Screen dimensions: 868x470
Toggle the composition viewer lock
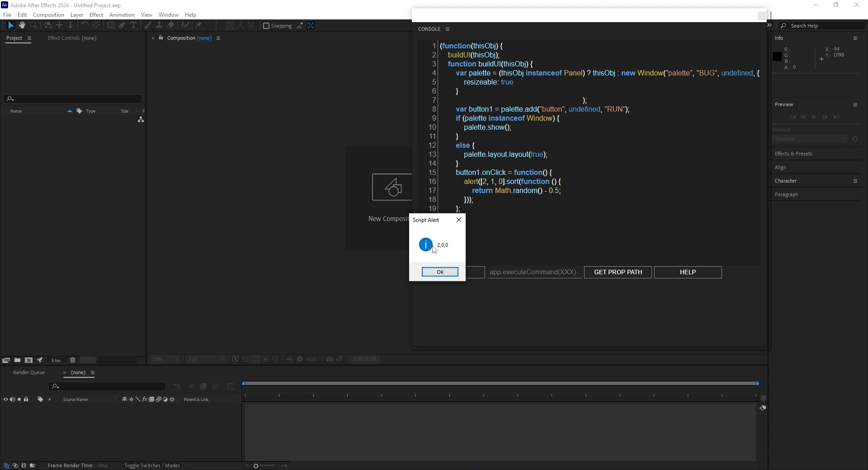[161, 38]
